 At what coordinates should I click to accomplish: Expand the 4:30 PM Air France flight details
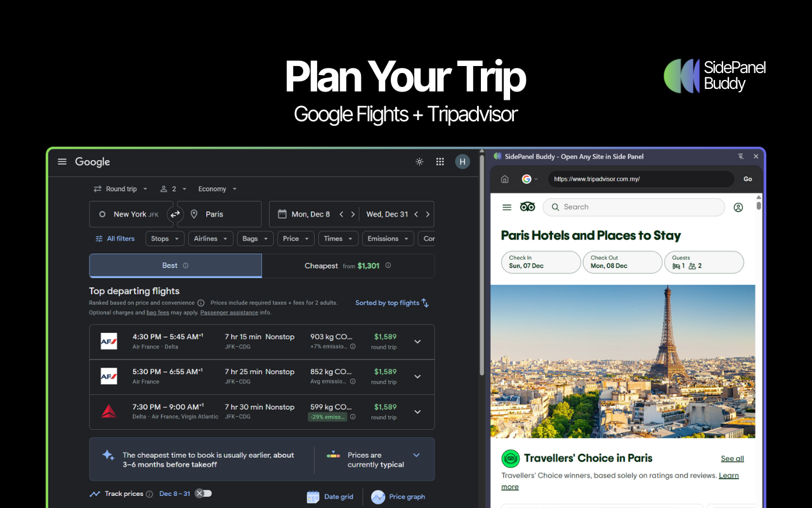coord(417,342)
